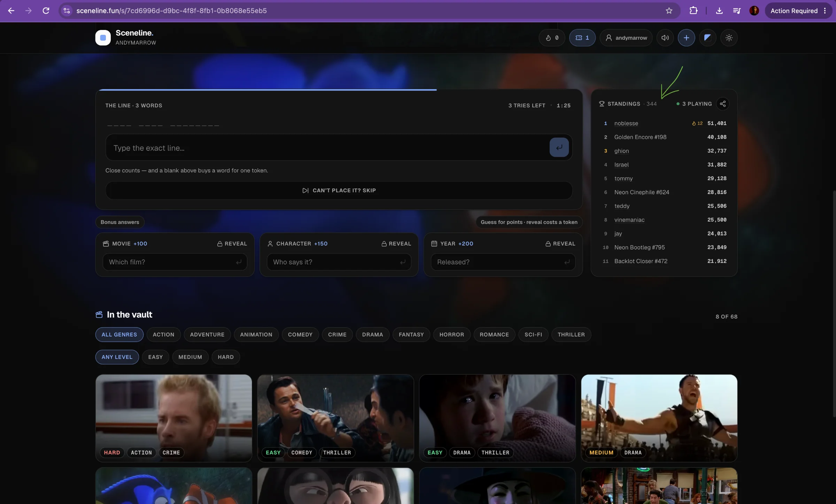Image resolution: width=836 pixels, height=504 pixels.
Task: Open browser downloads icon
Action: (719, 11)
